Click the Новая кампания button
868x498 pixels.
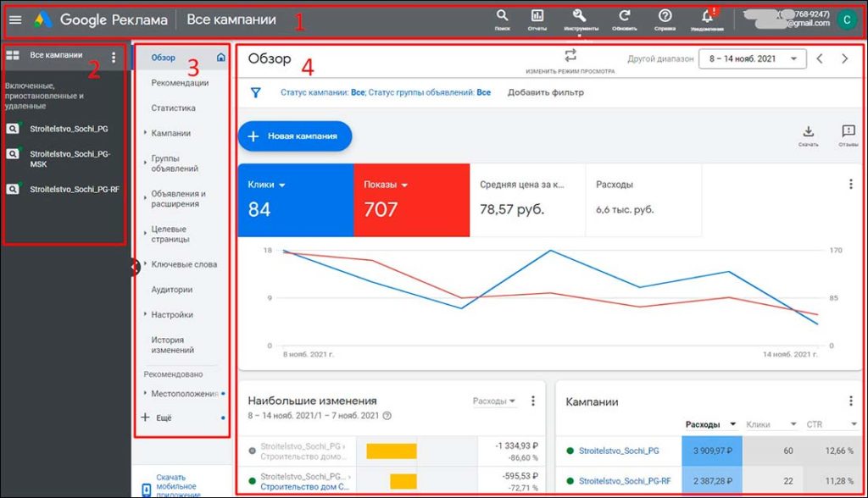coord(294,136)
